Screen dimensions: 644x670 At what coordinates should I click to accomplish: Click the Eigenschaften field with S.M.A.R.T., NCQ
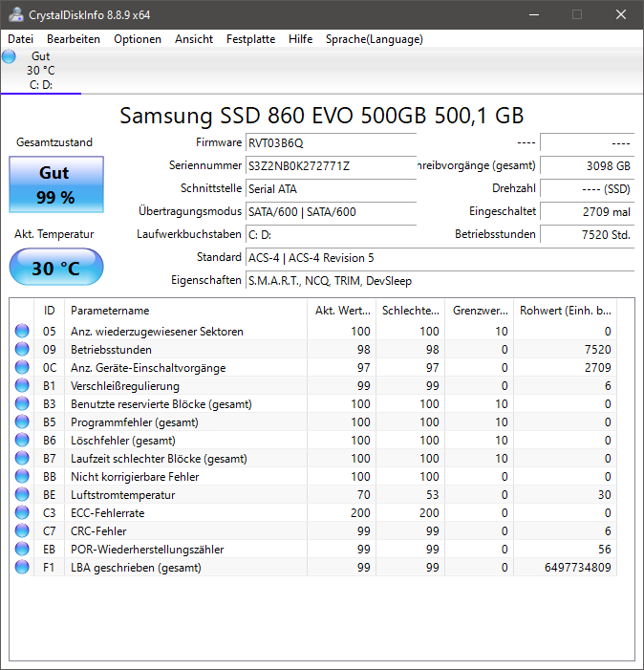click(440, 281)
